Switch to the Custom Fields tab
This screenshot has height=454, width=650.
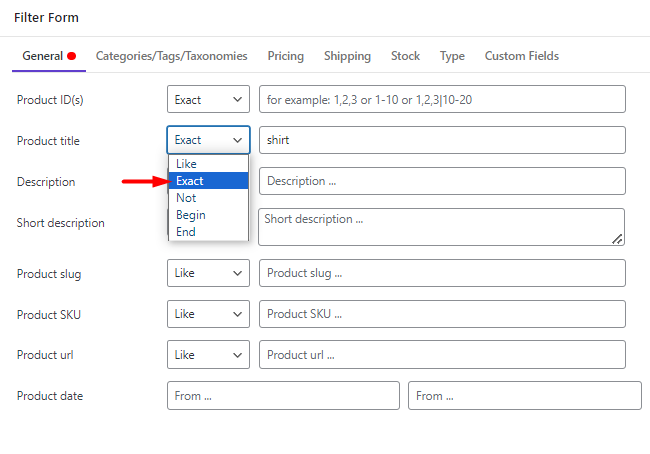click(522, 56)
